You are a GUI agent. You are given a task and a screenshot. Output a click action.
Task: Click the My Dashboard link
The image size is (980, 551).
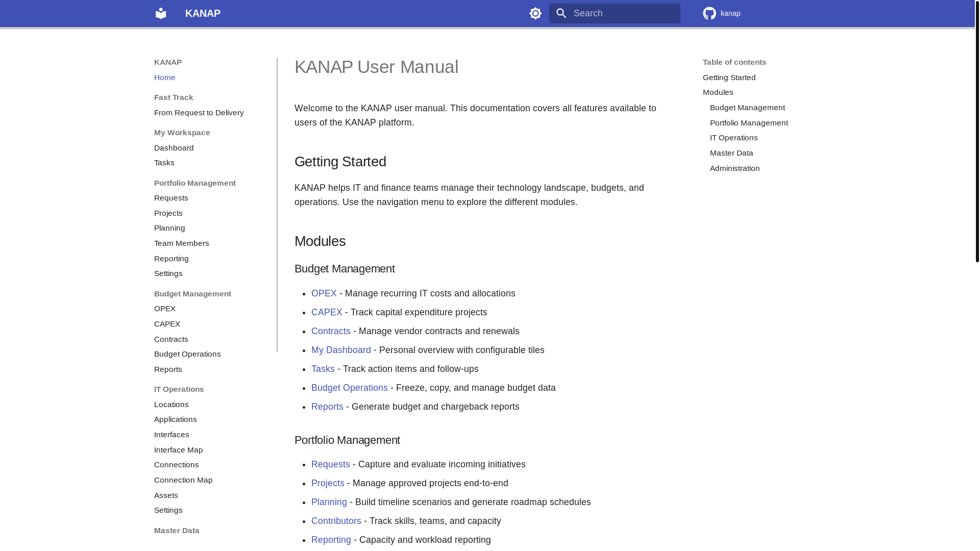tap(341, 350)
